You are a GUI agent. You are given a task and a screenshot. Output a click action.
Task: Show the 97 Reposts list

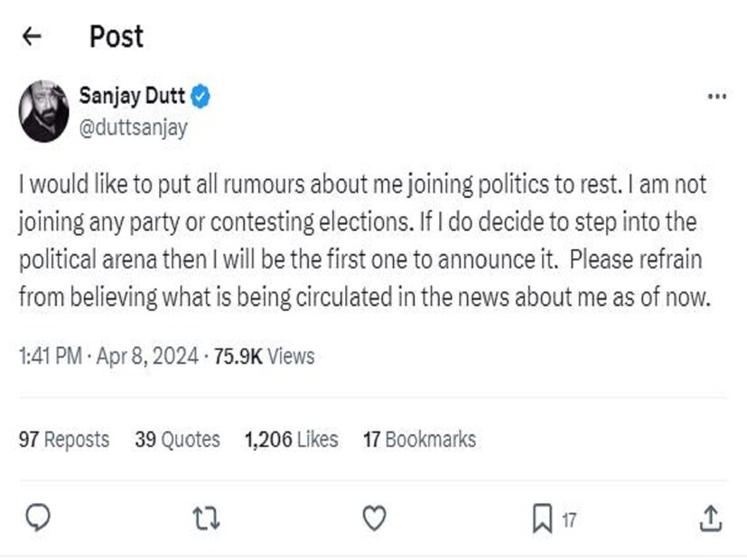pos(64,440)
